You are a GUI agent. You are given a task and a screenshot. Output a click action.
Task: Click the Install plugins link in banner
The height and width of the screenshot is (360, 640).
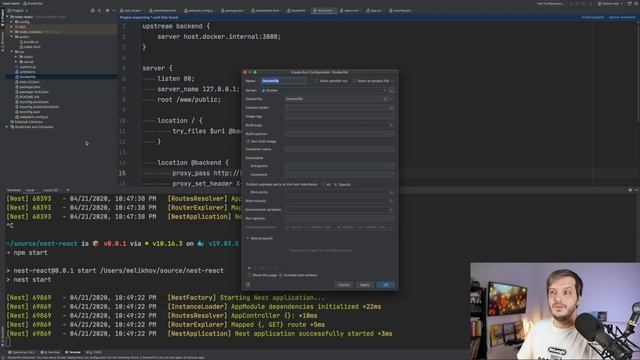coord(592,18)
